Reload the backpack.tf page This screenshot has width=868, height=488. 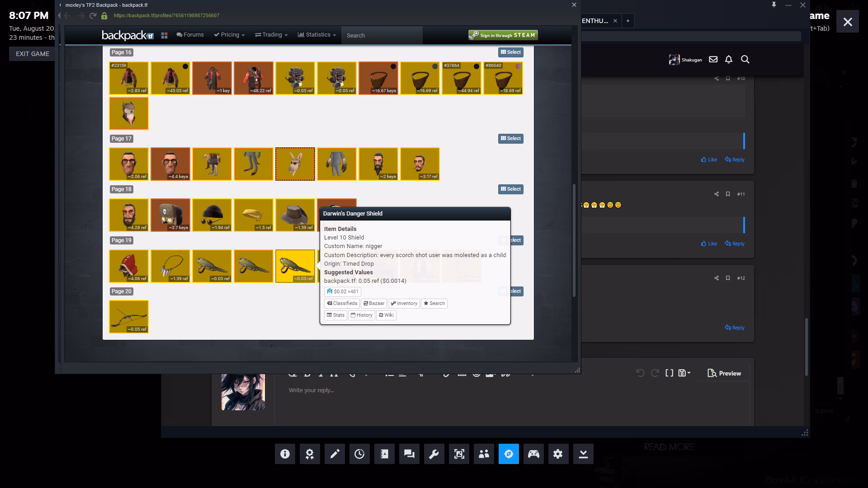(x=93, y=16)
